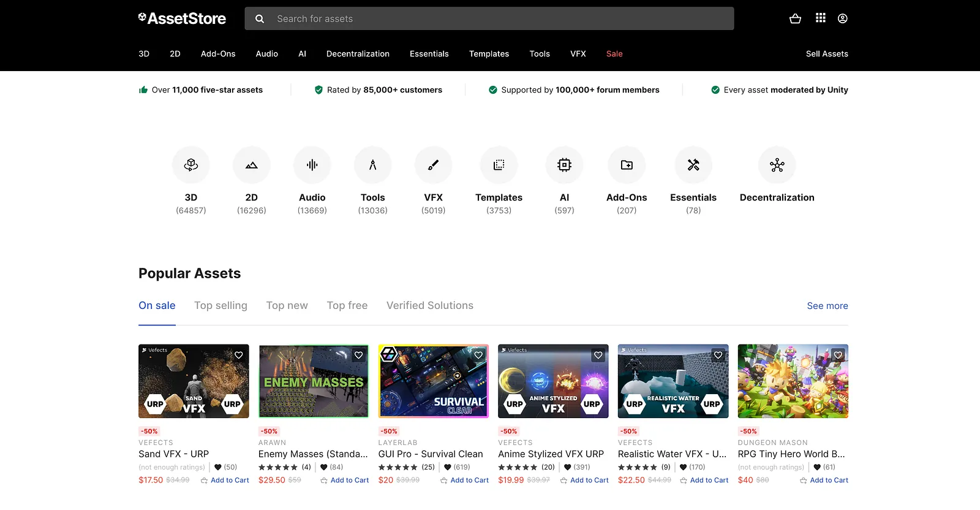Click the AssetStore logo
This screenshot has width=980, height=510.
[182, 18]
